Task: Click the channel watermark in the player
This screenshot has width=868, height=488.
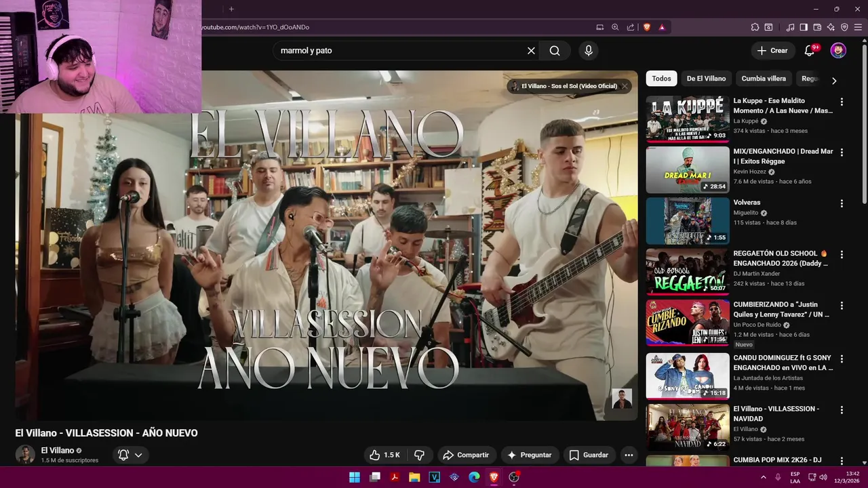Action: click(x=622, y=399)
